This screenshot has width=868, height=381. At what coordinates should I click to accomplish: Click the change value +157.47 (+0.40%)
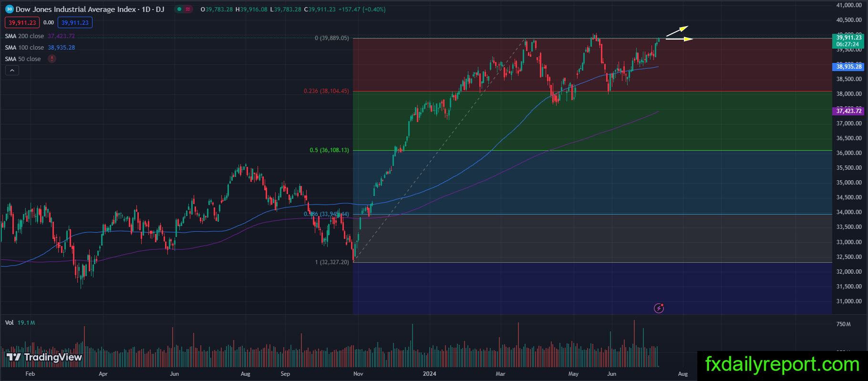[x=362, y=9]
